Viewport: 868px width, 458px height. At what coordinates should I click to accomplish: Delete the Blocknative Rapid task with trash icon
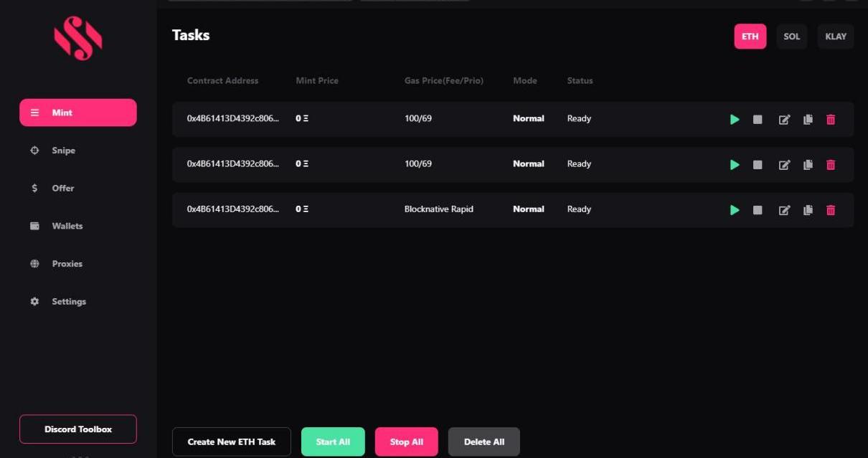click(x=831, y=210)
